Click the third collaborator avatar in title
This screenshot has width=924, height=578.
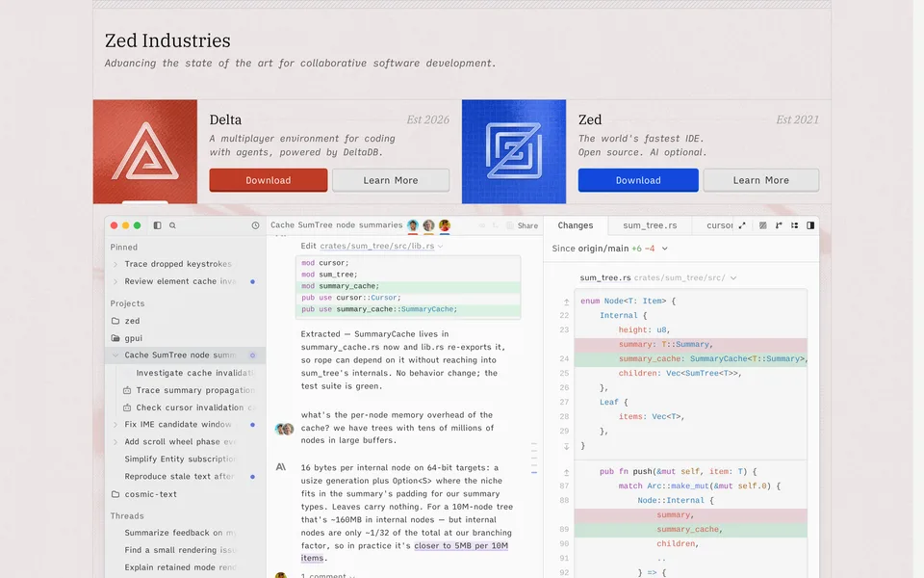(x=445, y=225)
